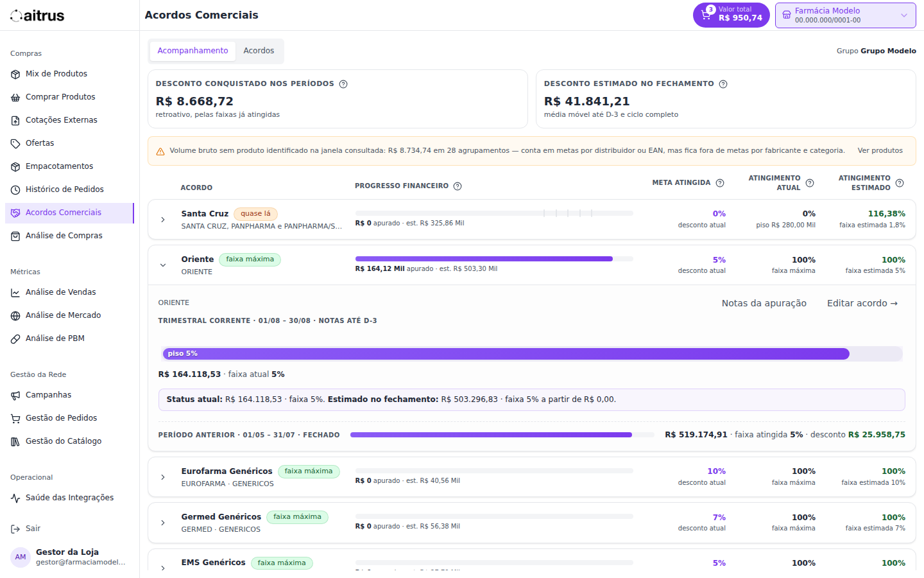Click help icon next to Progresso Financeiro
924x578 pixels.
(458, 186)
